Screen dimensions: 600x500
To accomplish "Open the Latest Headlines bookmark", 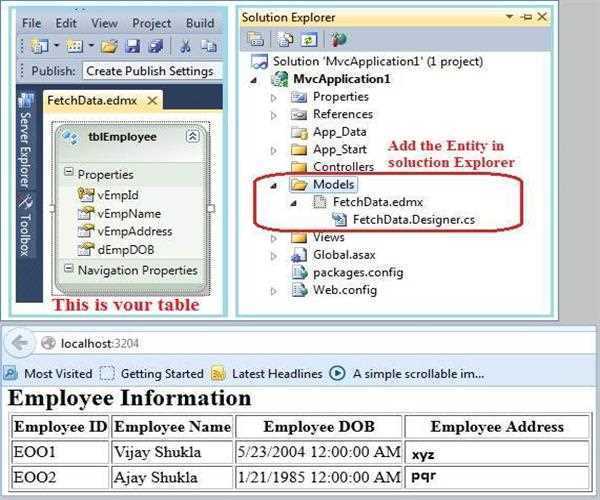I will point(275,373).
